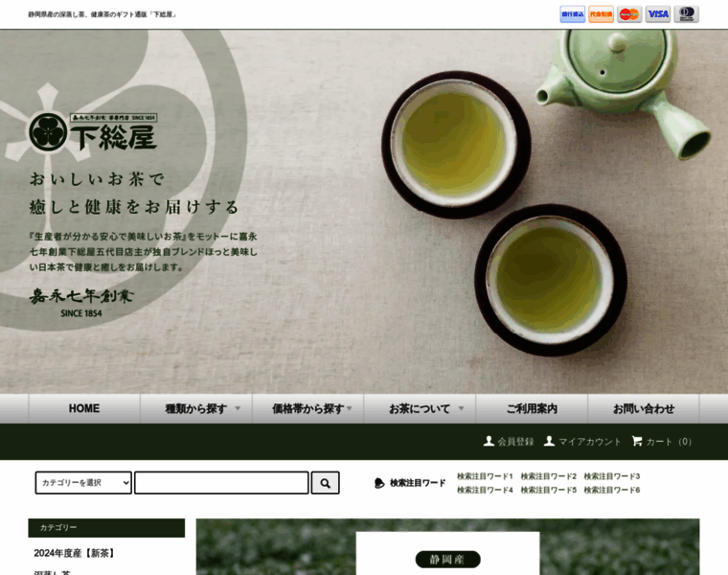This screenshot has width=728, height=575.
Task: Click the VISA payment icon
Action: [x=658, y=14]
